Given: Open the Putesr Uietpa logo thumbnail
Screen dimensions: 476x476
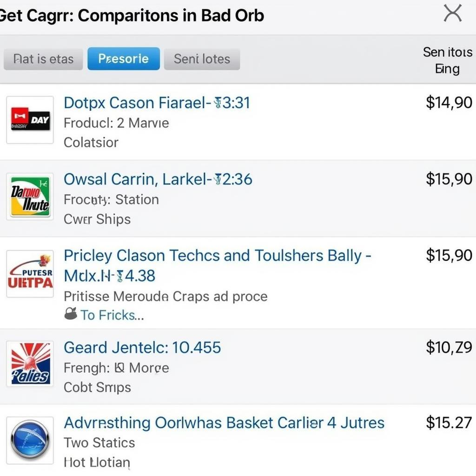Looking at the screenshot, I should pyautogui.click(x=30, y=274).
